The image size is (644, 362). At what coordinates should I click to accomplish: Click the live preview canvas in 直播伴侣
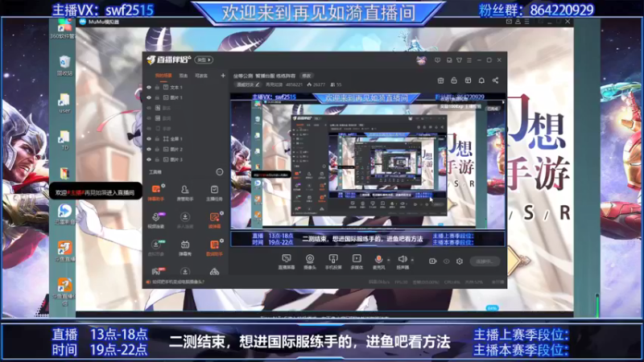pyautogui.click(x=368, y=170)
